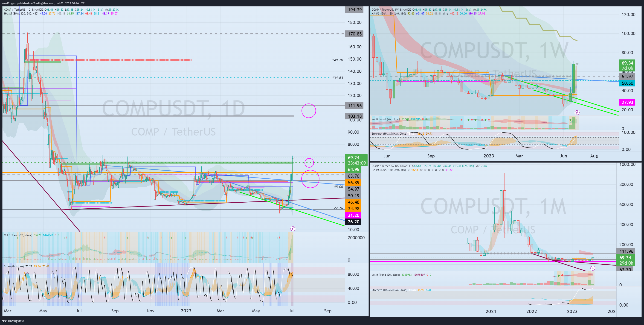
Task: Click 'Vol & Trend (26, close)' legend on monthly chart
Action: point(386,275)
